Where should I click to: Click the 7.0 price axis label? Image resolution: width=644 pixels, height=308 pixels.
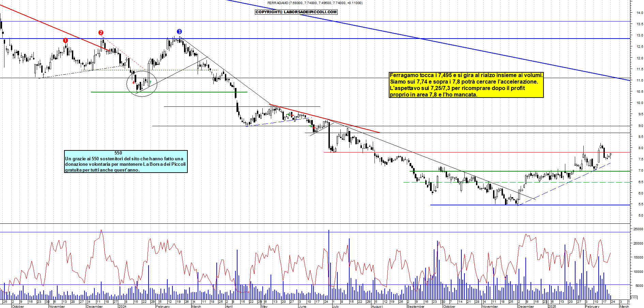[x=641, y=171]
